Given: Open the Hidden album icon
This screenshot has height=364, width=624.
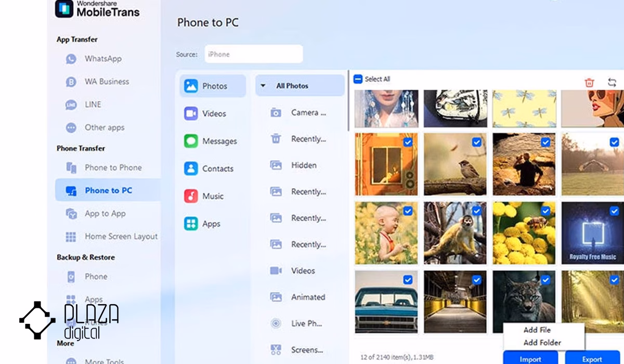Looking at the screenshot, I should tap(276, 165).
